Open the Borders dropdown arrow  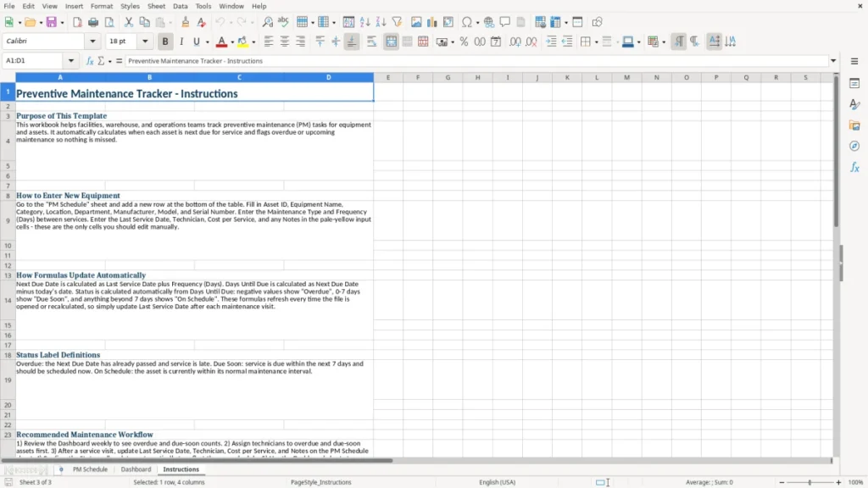pyautogui.click(x=596, y=42)
